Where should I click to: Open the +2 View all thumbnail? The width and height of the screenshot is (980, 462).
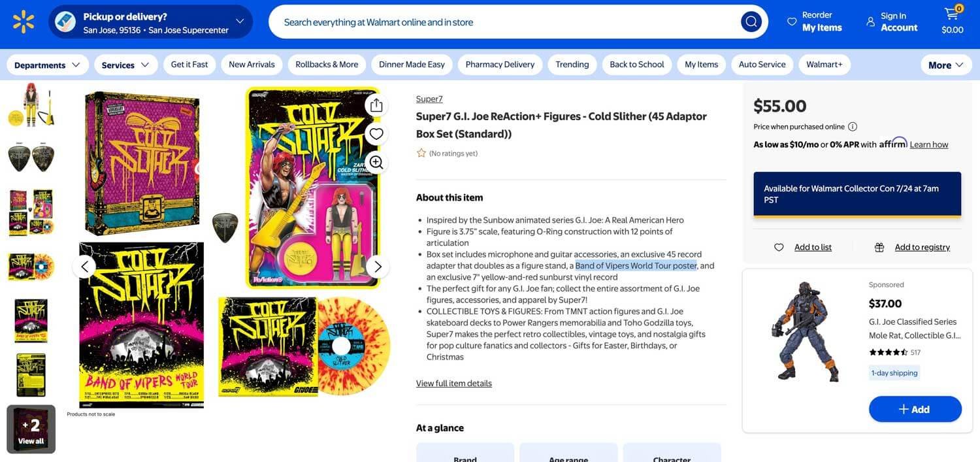(x=31, y=429)
